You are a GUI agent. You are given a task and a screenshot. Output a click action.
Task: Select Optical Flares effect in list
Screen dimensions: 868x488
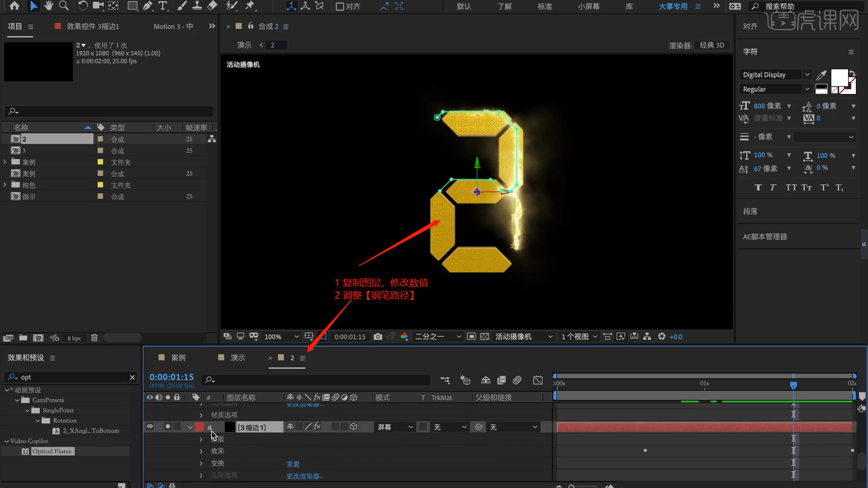(52, 451)
